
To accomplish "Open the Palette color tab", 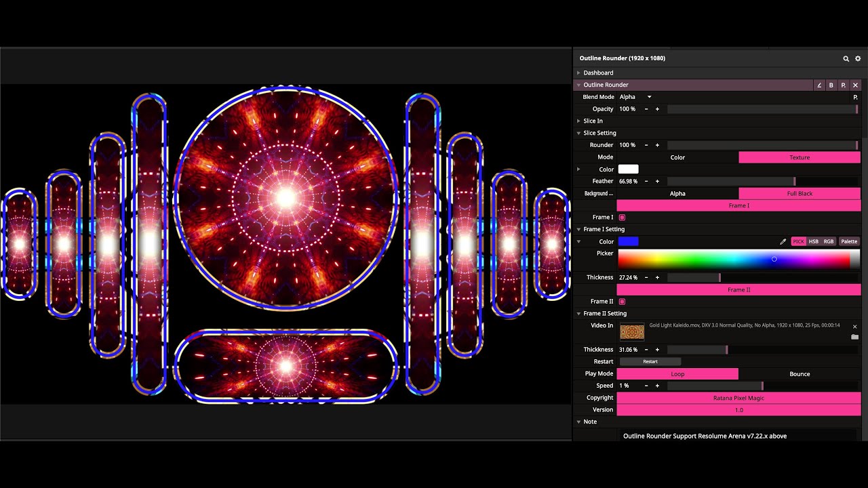I will tap(849, 241).
